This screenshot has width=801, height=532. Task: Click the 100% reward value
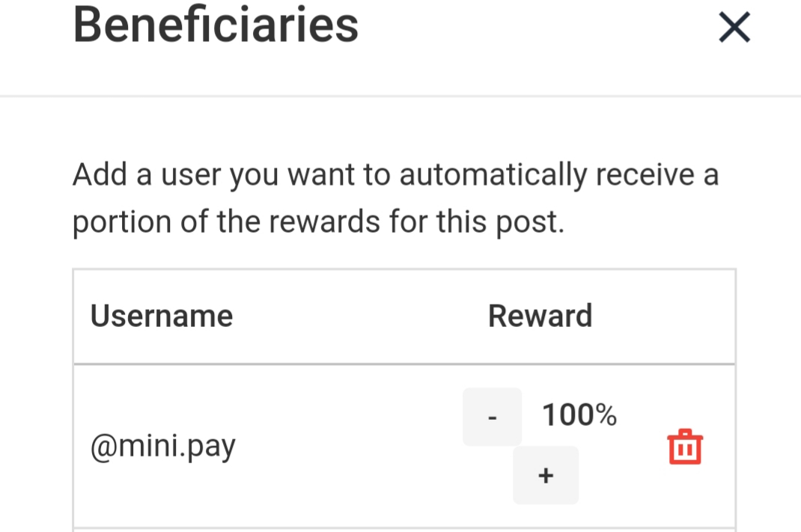click(579, 415)
